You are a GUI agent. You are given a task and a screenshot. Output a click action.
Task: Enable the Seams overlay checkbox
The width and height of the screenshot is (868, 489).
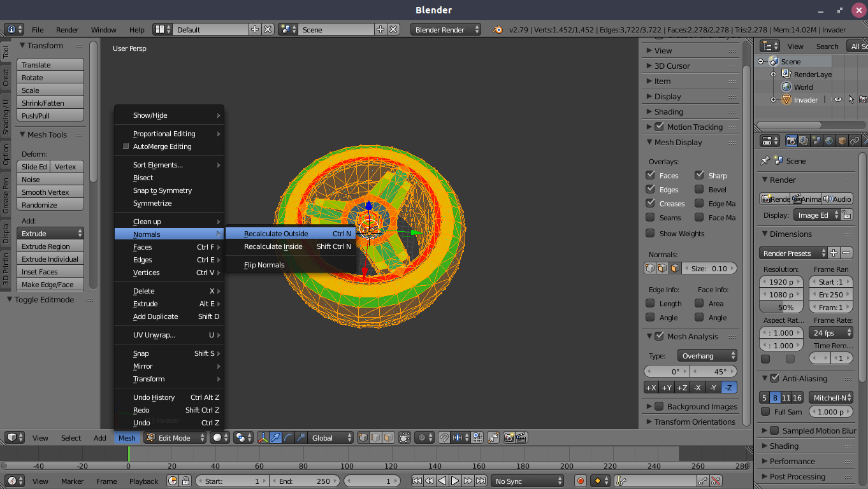[x=650, y=218]
